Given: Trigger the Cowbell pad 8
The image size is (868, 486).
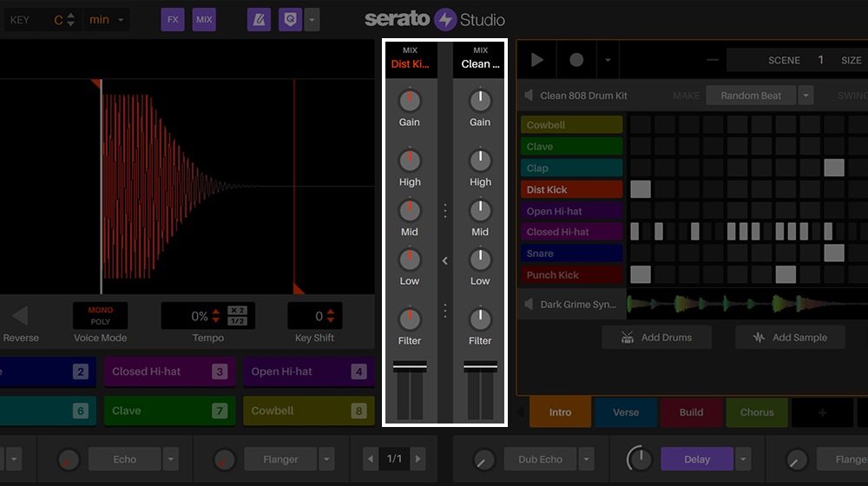Looking at the screenshot, I should click(x=309, y=410).
